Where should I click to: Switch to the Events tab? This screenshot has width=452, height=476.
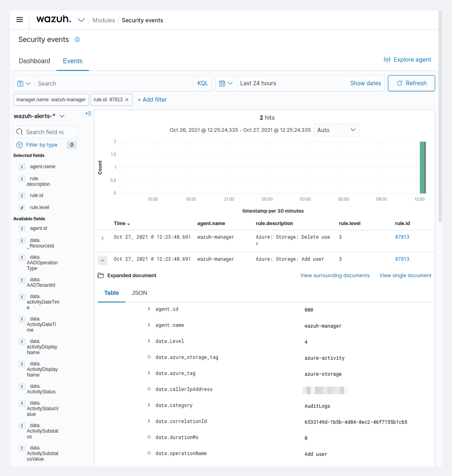click(x=73, y=61)
